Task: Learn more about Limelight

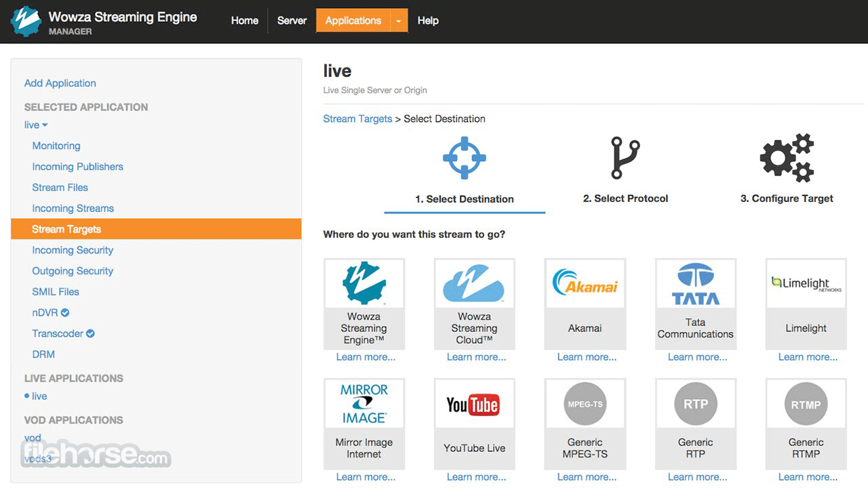Action: tap(808, 357)
